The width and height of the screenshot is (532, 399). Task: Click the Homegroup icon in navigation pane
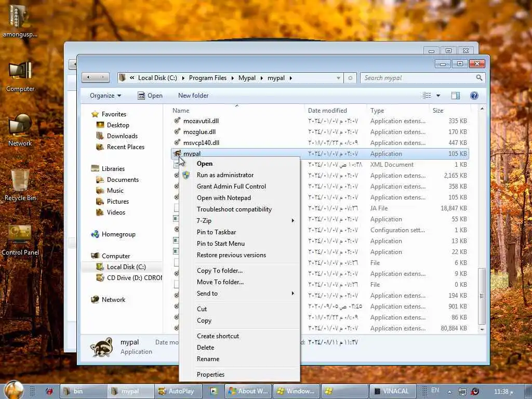95,234
